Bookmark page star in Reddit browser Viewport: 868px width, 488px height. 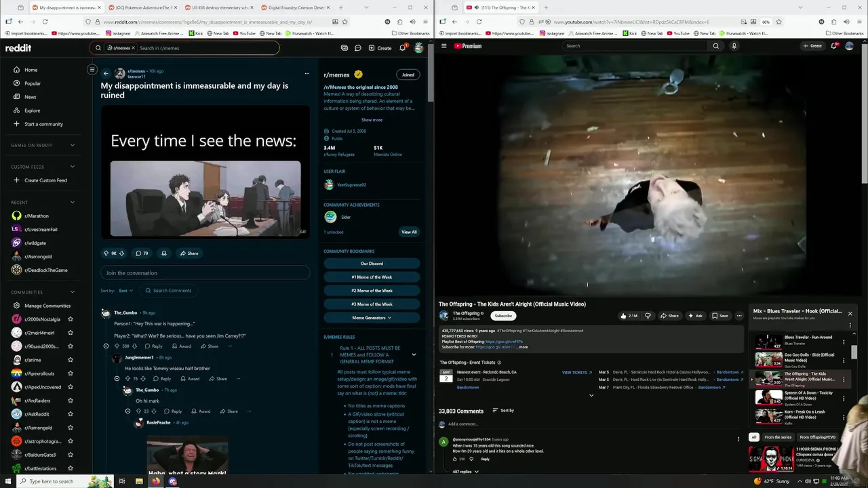[x=344, y=22]
